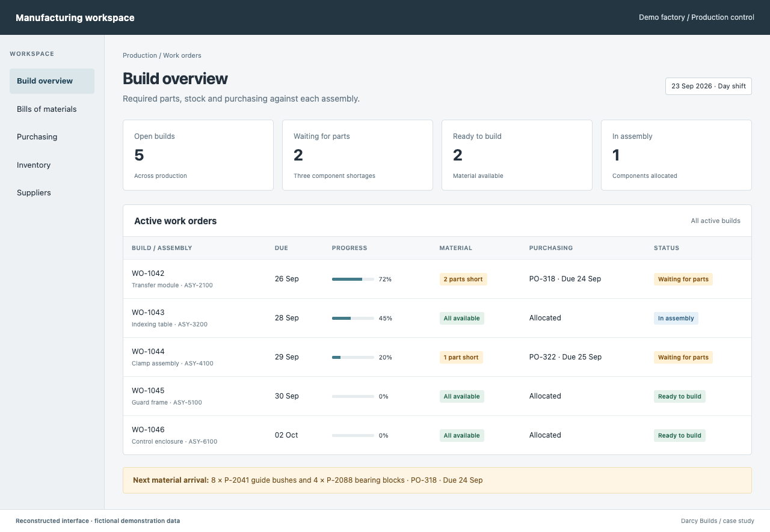Click the Waiting for parts summary card

pos(357,155)
